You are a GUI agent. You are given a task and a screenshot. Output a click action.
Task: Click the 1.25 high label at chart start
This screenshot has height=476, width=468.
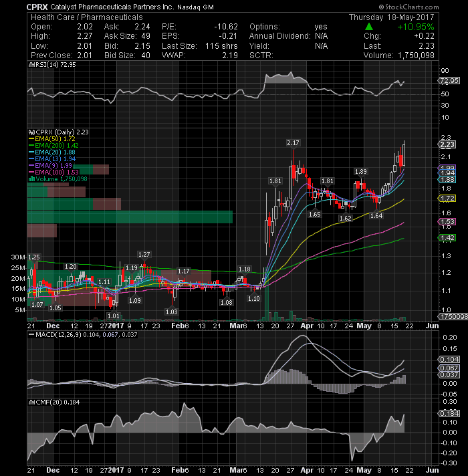(x=33, y=257)
